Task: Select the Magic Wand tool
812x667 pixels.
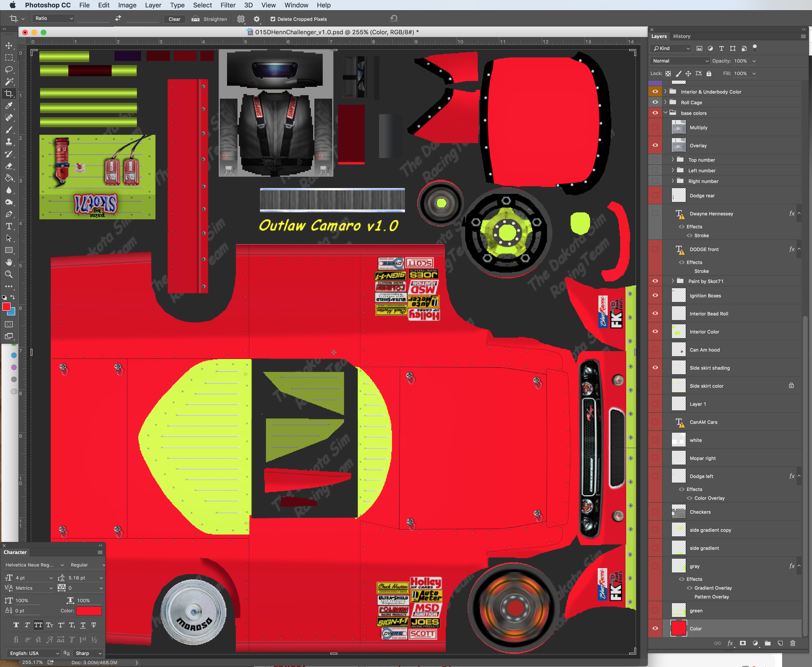Action: click(x=9, y=82)
